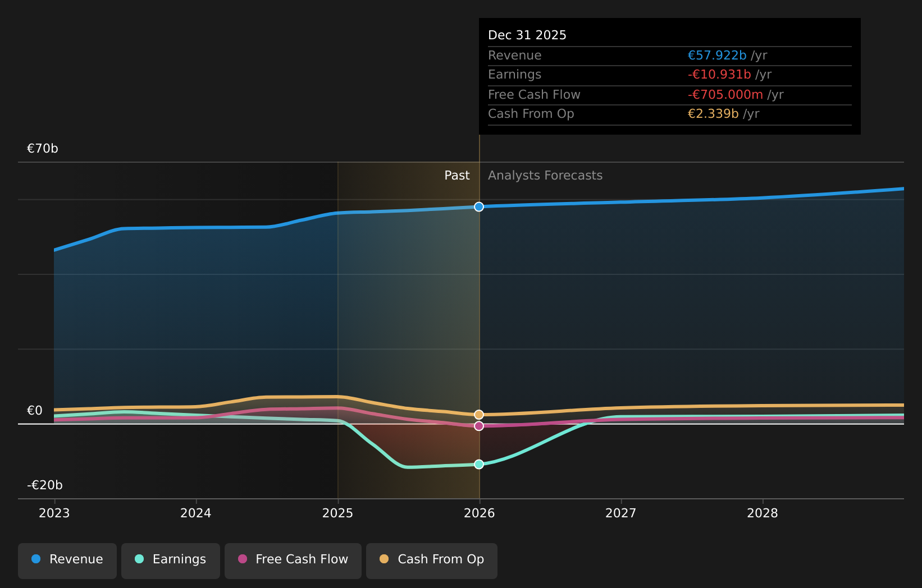Select the pink Free Cash Flow chart marker

tap(478, 426)
